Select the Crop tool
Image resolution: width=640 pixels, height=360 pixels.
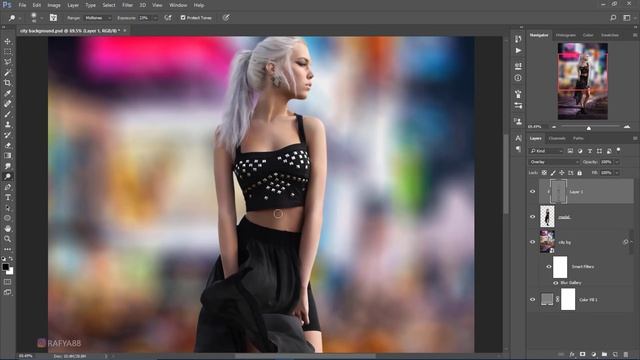pos(7,83)
